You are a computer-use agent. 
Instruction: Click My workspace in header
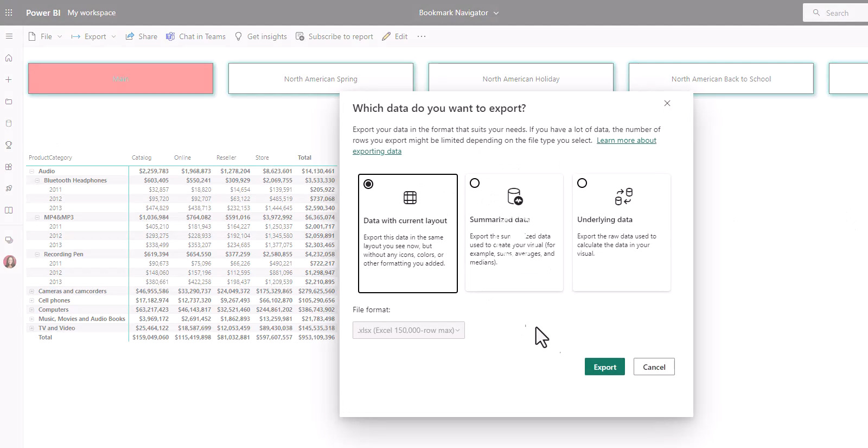pos(92,12)
